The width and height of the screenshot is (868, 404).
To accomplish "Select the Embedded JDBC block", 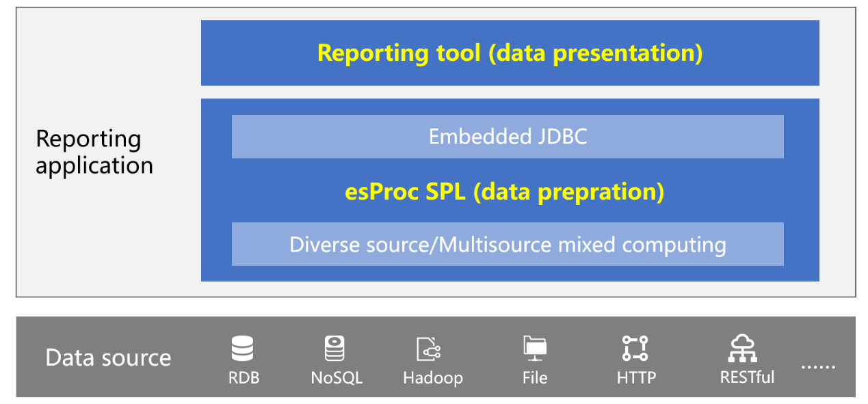I will (508, 137).
